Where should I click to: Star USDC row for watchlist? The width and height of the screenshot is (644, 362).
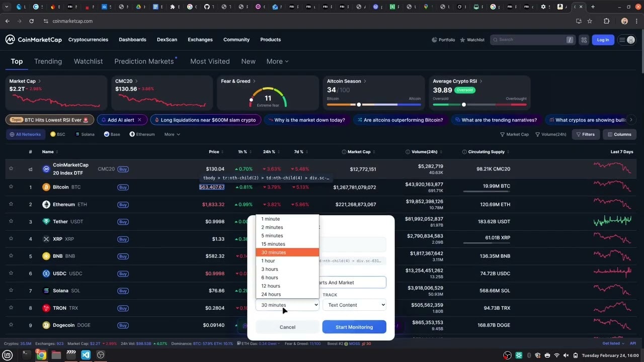click(11, 274)
